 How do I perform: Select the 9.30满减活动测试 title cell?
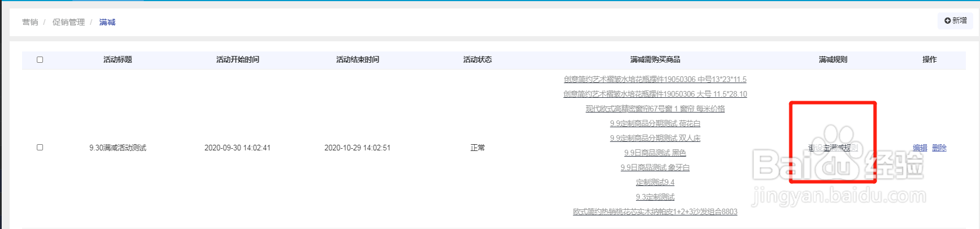click(x=118, y=148)
